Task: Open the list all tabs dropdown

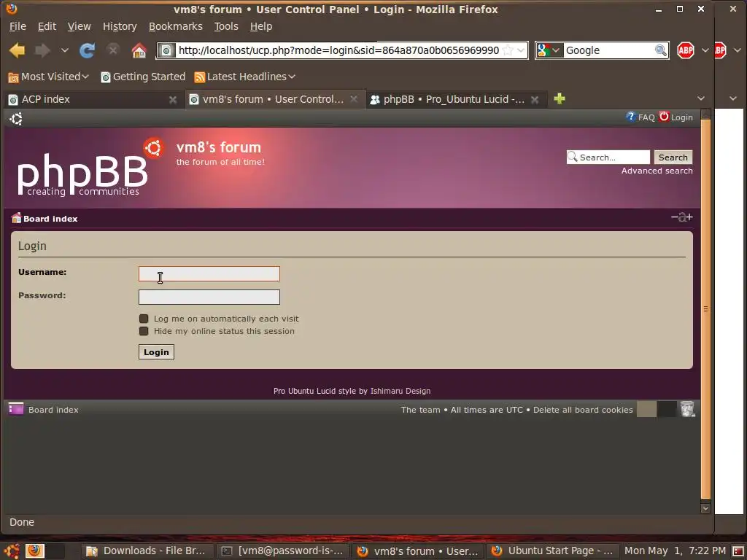Action: tap(700, 98)
